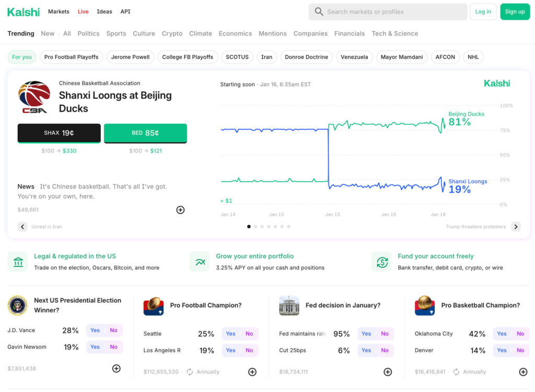Image resolution: width=535 pixels, height=392 pixels.
Task: Select Yes for Oklahoma City
Action: (x=502, y=334)
